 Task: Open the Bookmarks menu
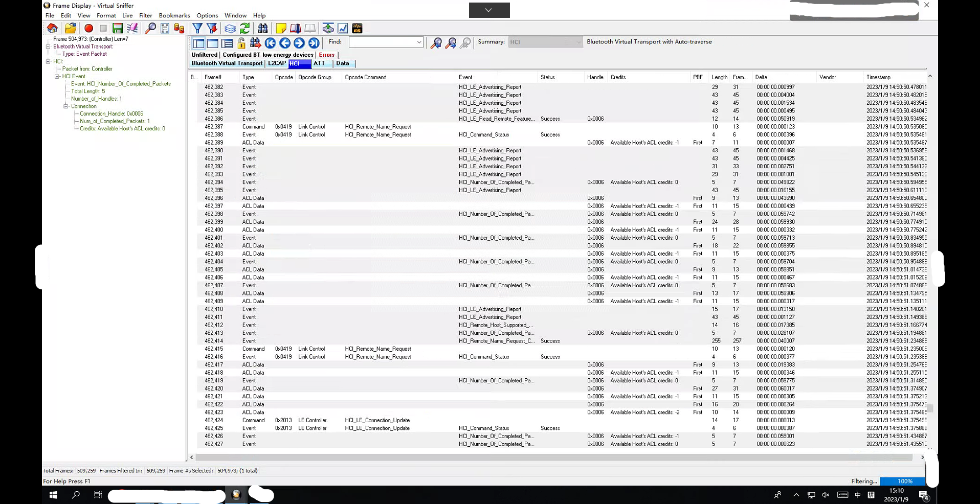click(174, 15)
